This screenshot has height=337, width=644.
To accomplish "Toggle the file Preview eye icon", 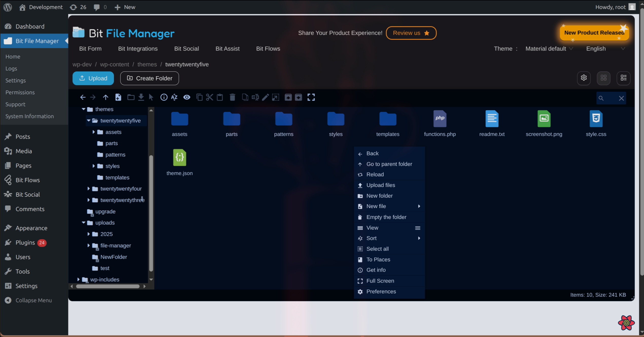I will coord(187,97).
